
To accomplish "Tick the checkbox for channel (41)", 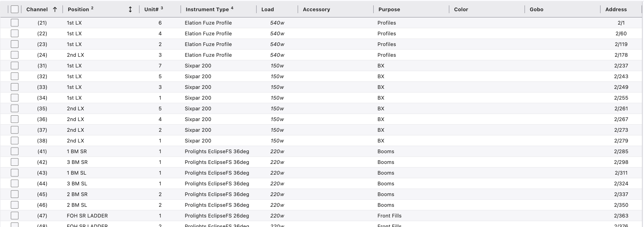I will point(14,151).
